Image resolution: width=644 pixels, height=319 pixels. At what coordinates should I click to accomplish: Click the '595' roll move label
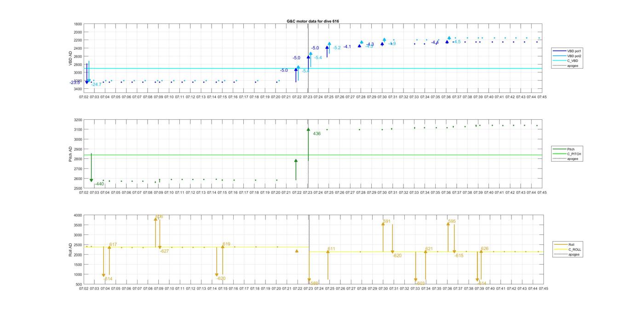coord(452,221)
